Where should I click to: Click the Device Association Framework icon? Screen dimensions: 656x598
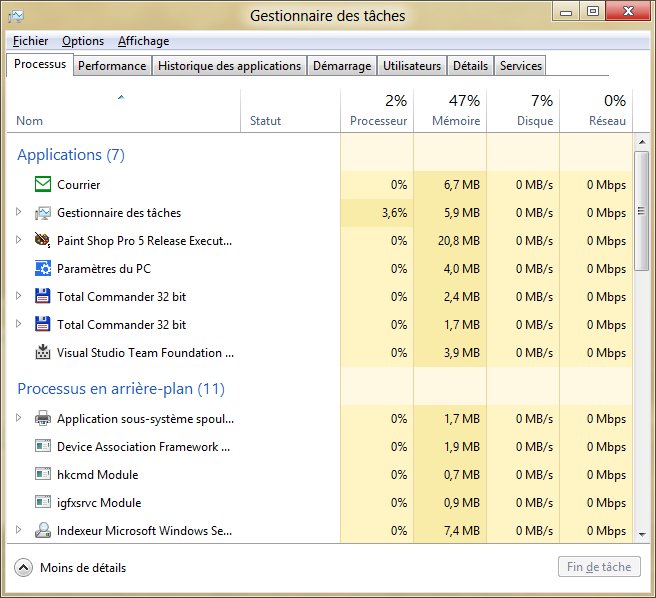click(43, 447)
